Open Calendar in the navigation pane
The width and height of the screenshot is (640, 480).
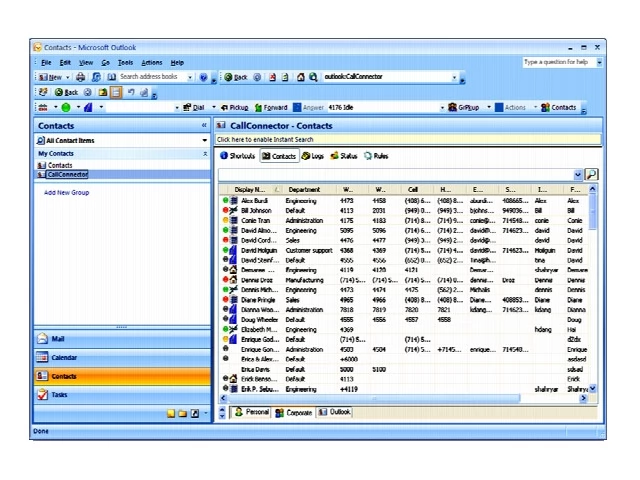tap(64, 357)
